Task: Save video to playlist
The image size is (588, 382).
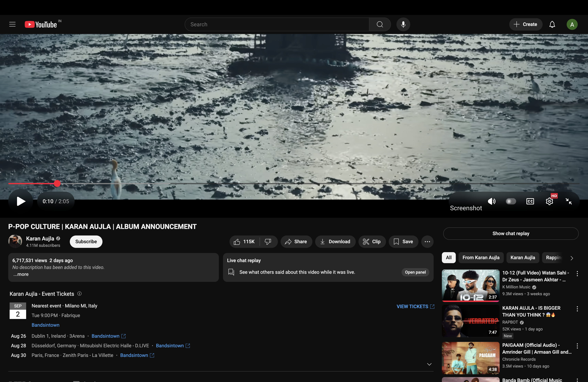Action: [403, 242]
